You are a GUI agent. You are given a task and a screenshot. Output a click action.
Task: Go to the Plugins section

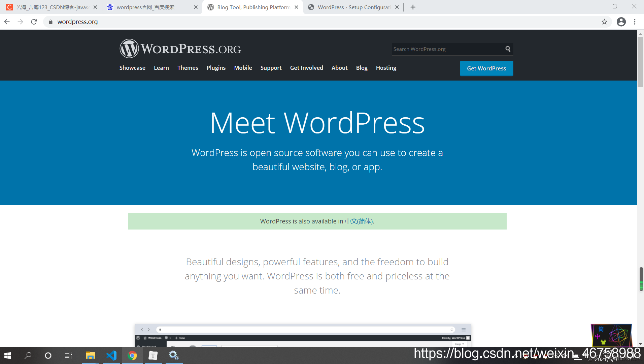tap(216, 68)
